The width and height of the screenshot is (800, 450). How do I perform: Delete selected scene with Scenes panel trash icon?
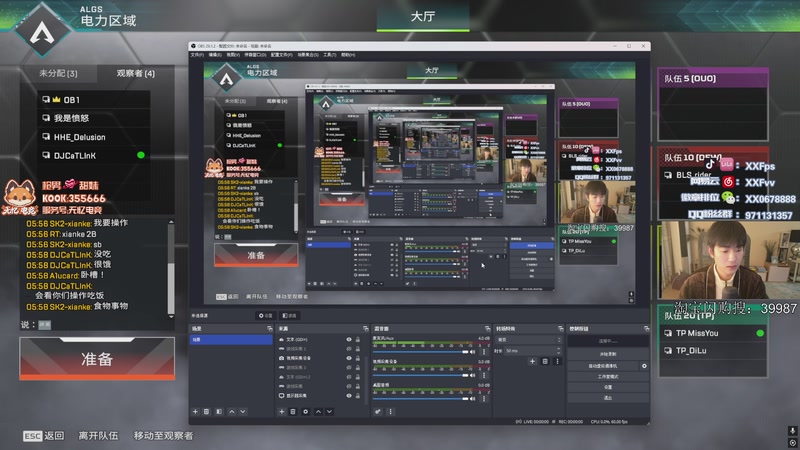point(207,411)
